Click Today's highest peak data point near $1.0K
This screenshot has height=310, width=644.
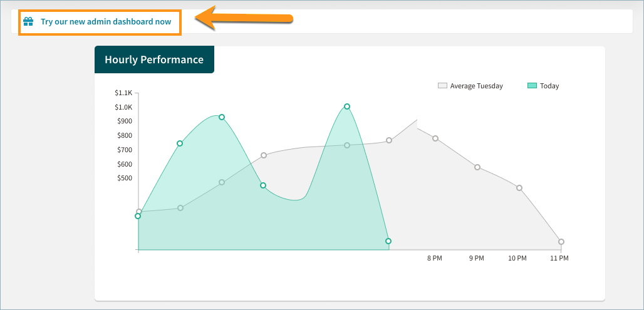347,106
